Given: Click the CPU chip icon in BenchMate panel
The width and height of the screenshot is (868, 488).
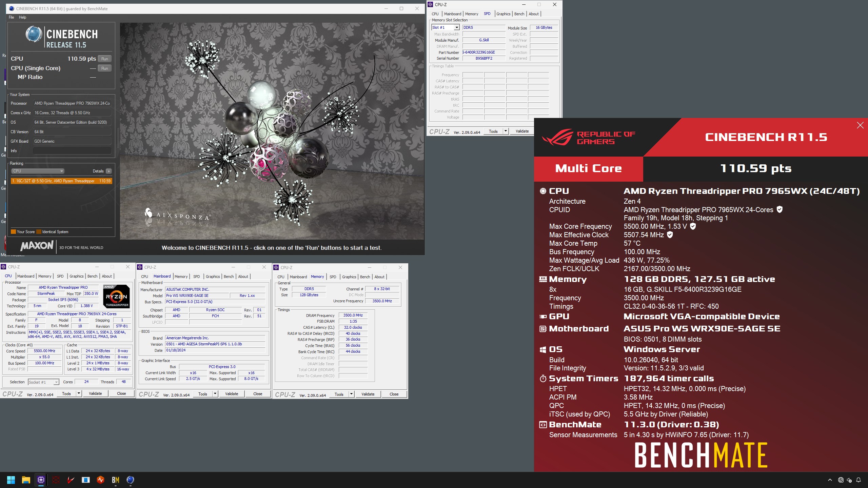Looking at the screenshot, I should coord(543,191).
